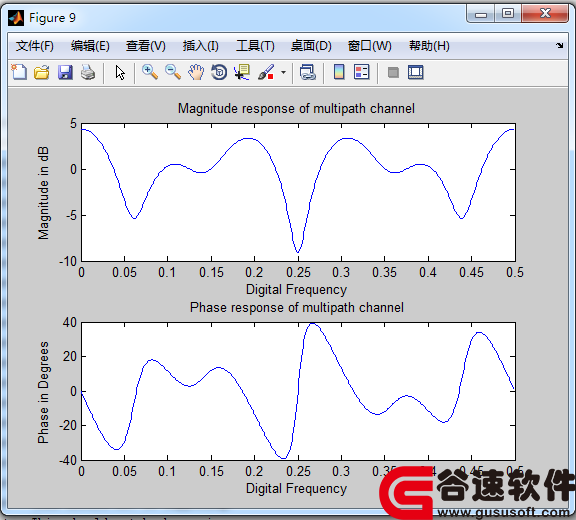Image resolution: width=576 pixels, height=520 pixels.
Task: Maximize the Figure 9 window
Action: coord(508,14)
